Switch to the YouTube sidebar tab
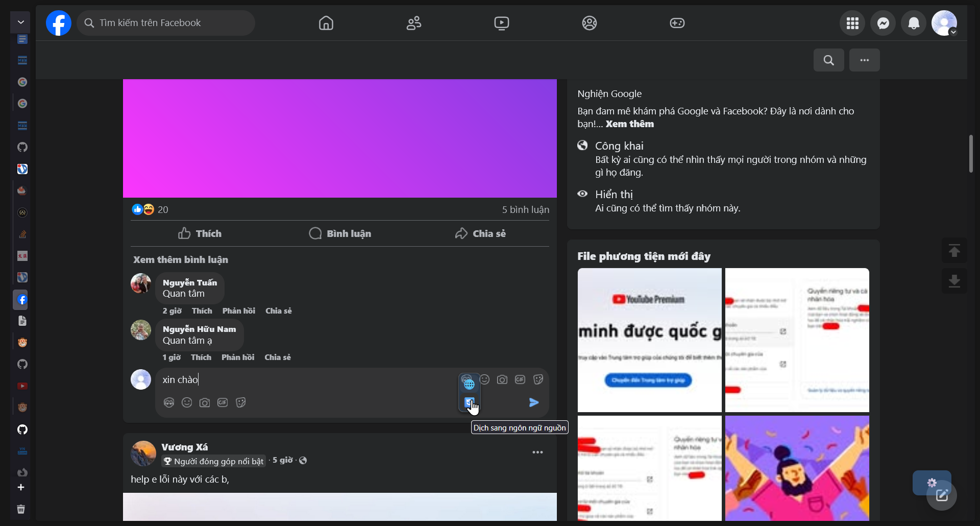The width and height of the screenshot is (980, 526). click(22, 386)
